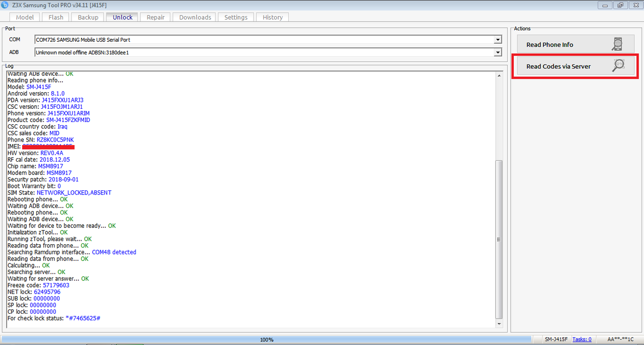Viewport: 644px width, 345px height.
Task: Go to the Repair tab
Action: point(155,17)
